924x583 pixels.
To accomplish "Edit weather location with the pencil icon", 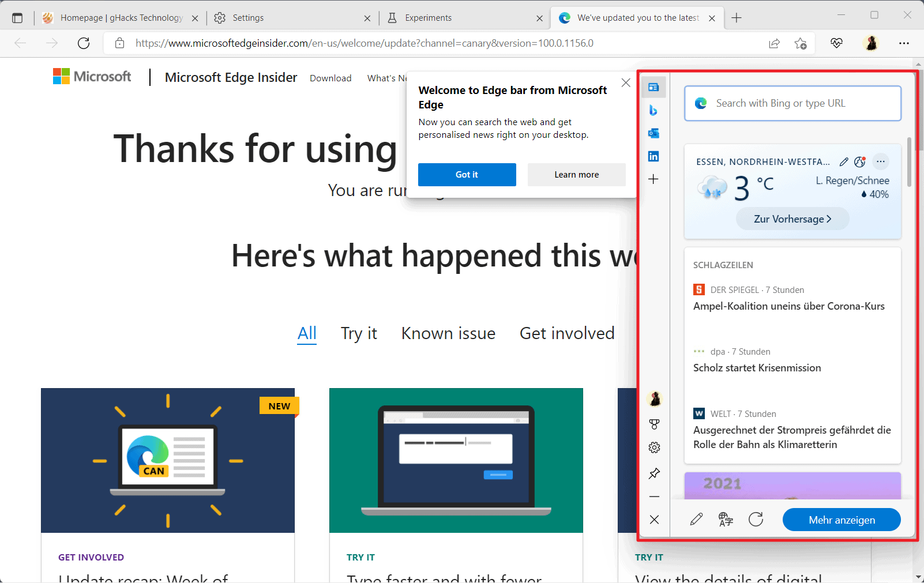I will click(844, 162).
